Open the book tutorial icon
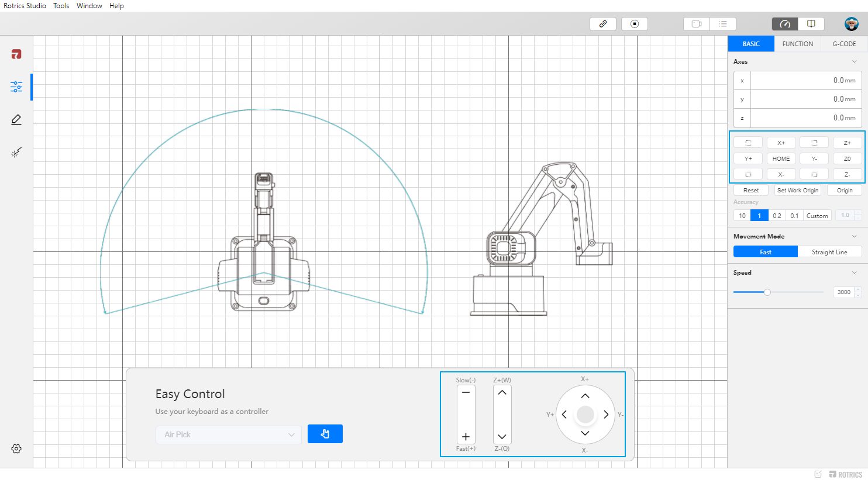The width and height of the screenshot is (868, 480). pyautogui.click(x=811, y=24)
